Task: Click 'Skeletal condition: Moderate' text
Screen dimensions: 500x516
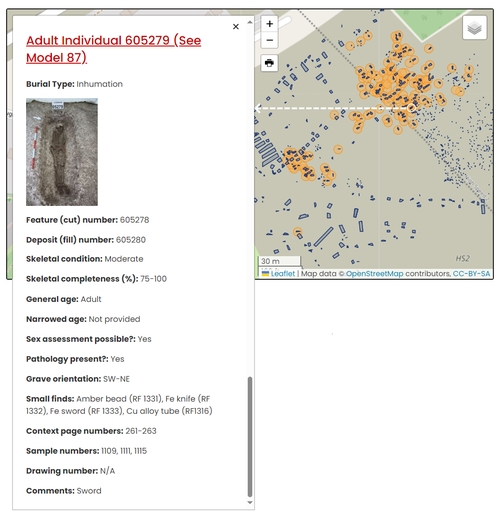Action: tap(85, 259)
